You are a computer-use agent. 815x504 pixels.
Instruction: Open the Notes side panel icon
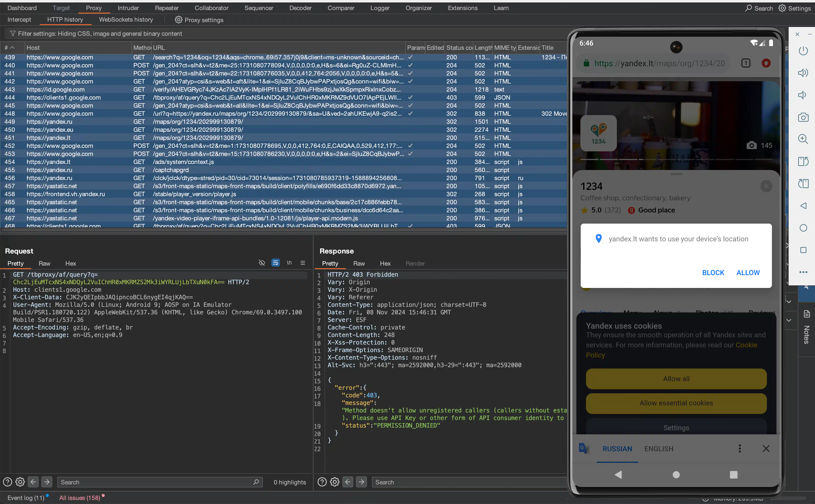pyautogui.click(x=806, y=314)
